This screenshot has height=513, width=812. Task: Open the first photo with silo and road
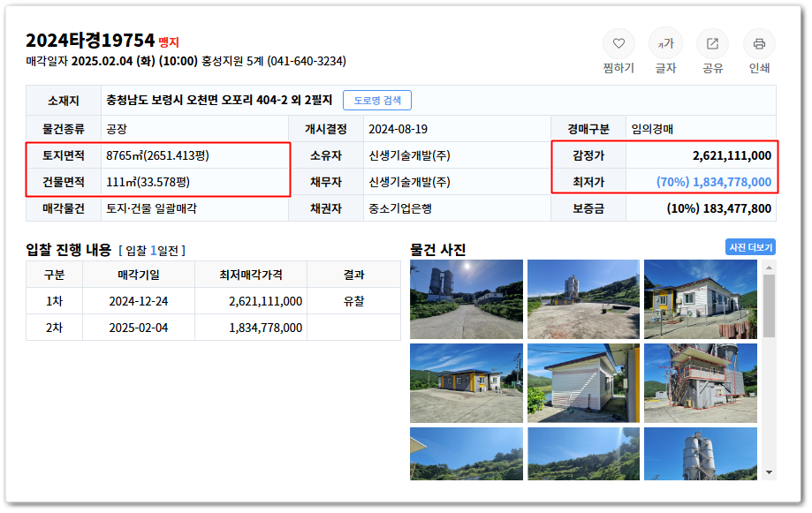click(x=467, y=299)
